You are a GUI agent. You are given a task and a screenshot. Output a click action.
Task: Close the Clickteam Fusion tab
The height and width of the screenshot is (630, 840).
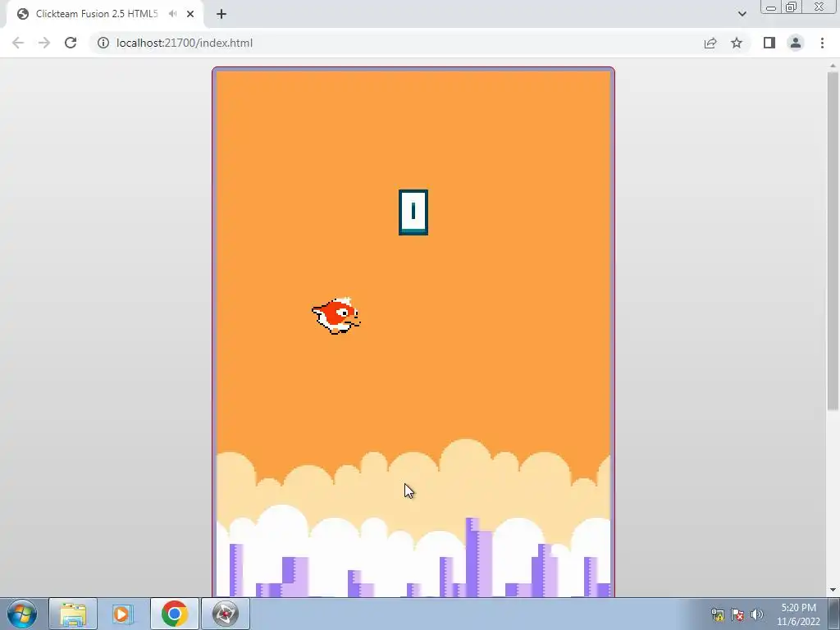[x=190, y=14]
